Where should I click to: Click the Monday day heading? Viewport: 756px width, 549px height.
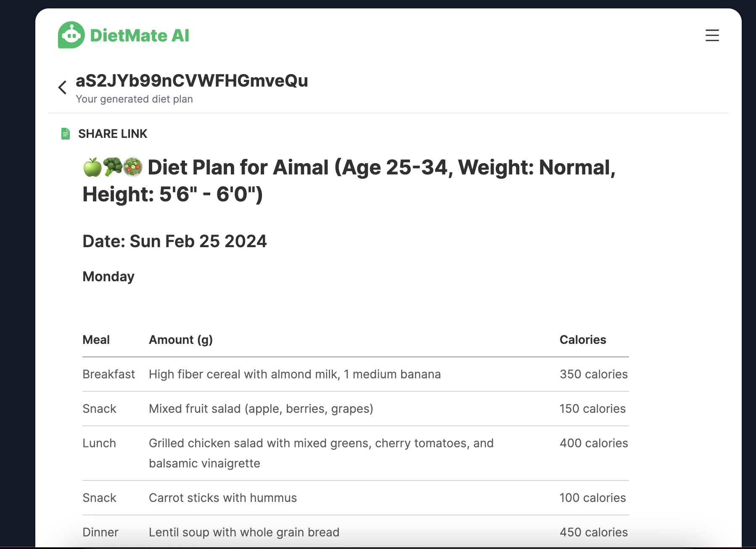(108, 277)
